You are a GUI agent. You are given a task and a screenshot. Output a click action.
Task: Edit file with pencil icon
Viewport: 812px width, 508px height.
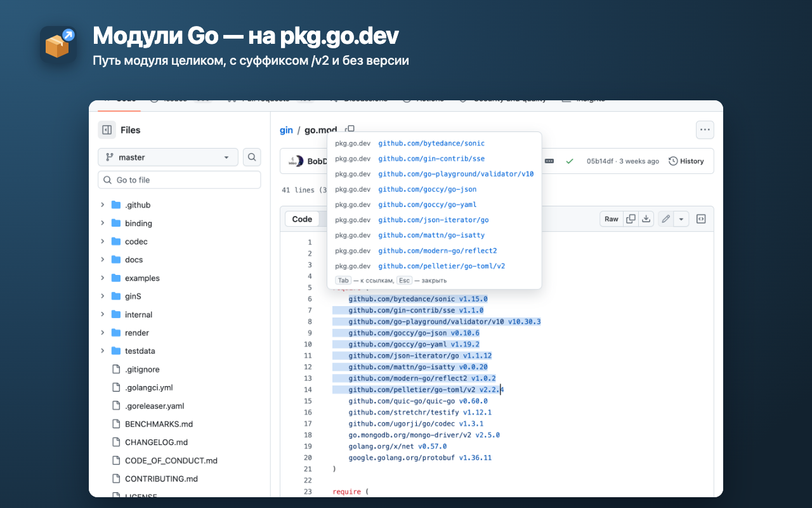(665, 219)
